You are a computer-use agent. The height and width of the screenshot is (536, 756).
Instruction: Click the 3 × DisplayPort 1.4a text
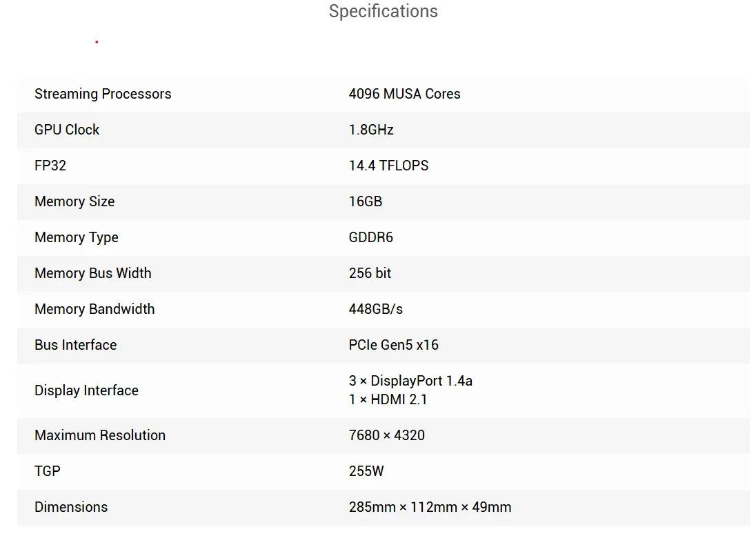410,381
